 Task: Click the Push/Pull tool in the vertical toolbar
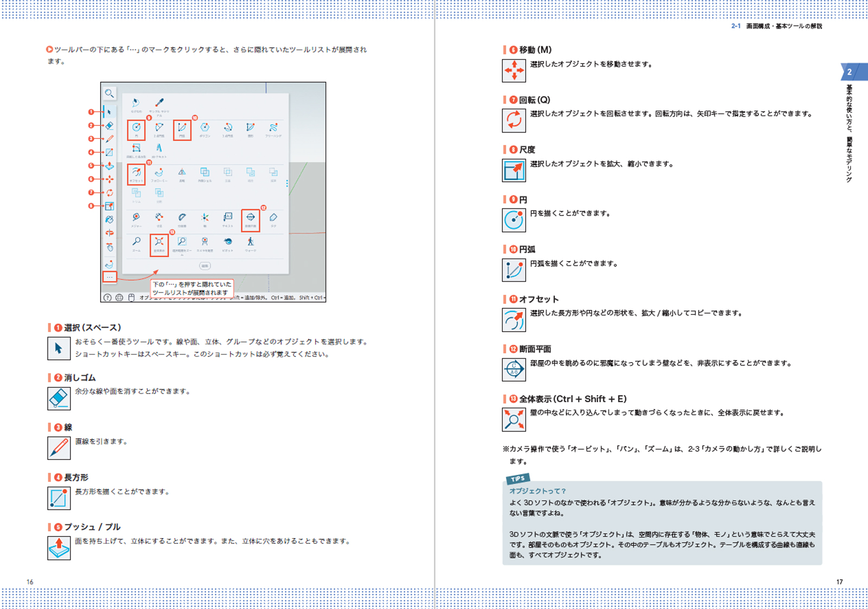[x=109, y=166]
